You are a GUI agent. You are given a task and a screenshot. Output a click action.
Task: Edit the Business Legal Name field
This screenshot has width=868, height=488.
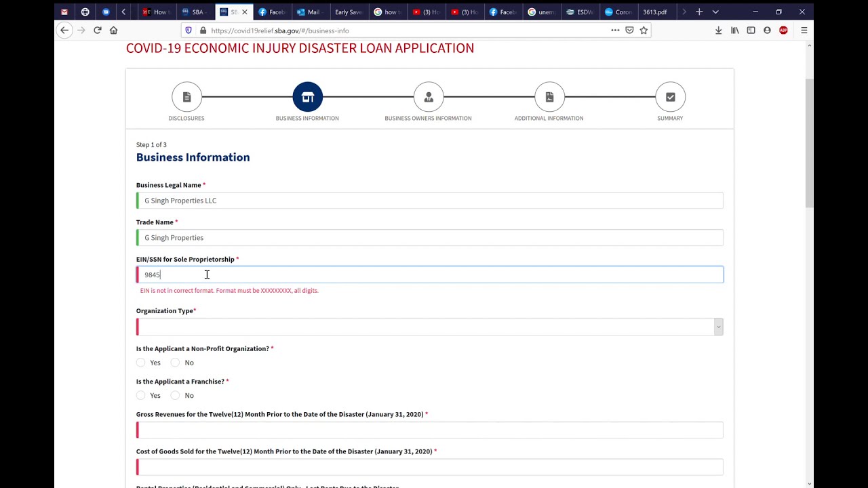430,201
